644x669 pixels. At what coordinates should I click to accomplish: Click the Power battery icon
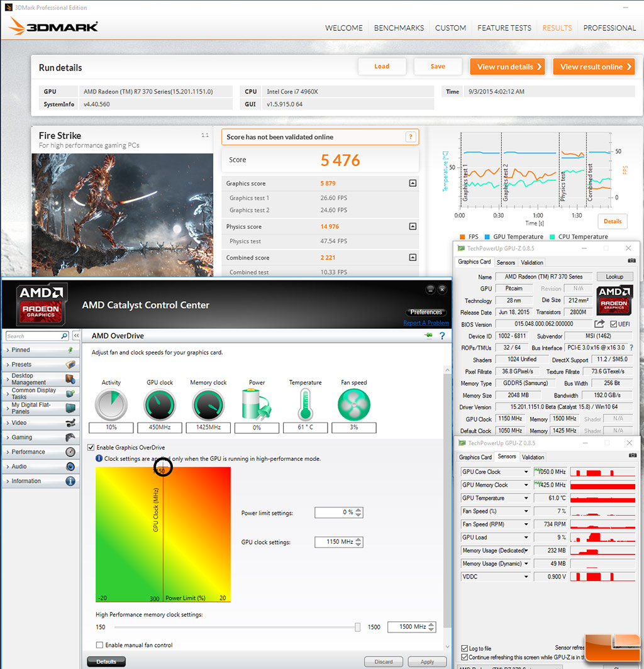(x=256, y=404)
